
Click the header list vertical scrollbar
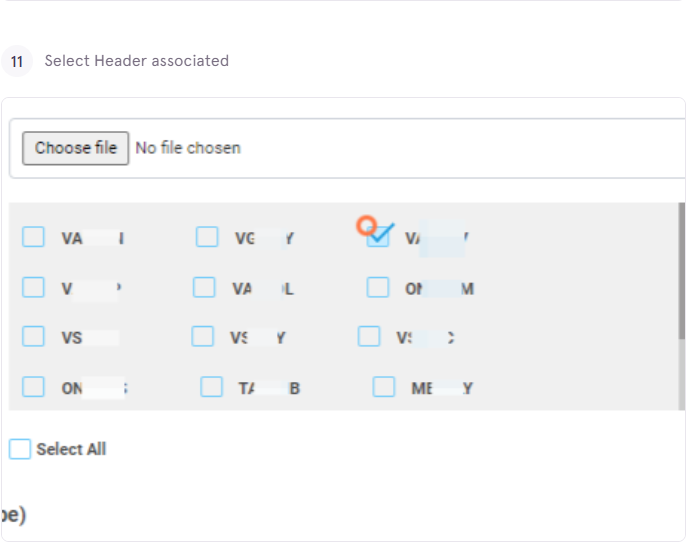(682, 271)
